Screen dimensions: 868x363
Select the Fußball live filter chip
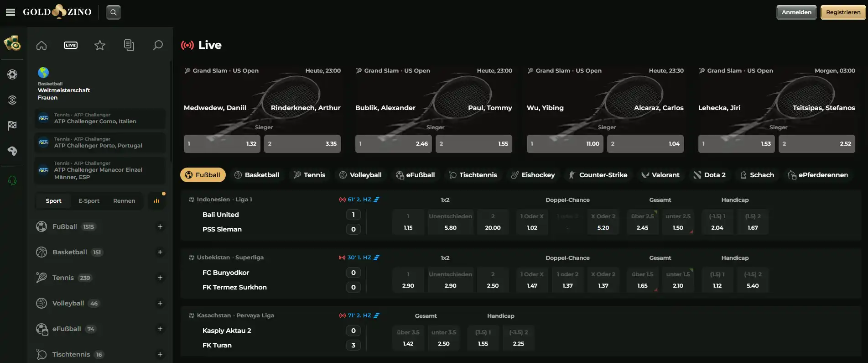point(203,175)
